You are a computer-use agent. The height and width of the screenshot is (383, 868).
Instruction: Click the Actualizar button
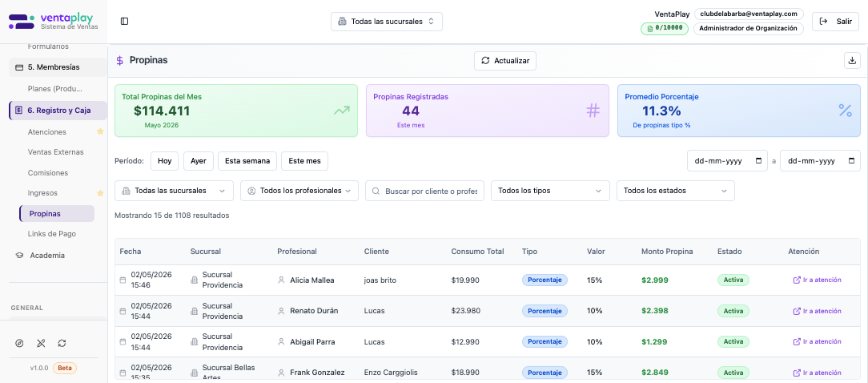point(504,60)
